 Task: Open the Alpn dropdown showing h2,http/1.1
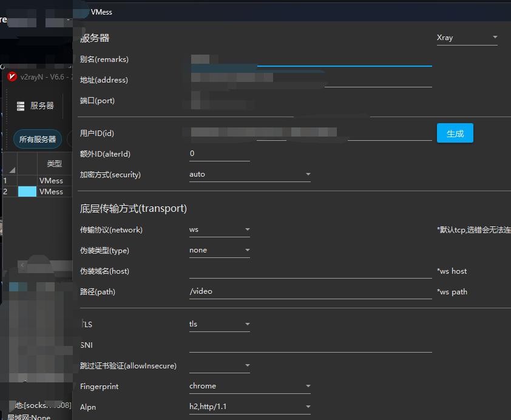click(249, 407)
